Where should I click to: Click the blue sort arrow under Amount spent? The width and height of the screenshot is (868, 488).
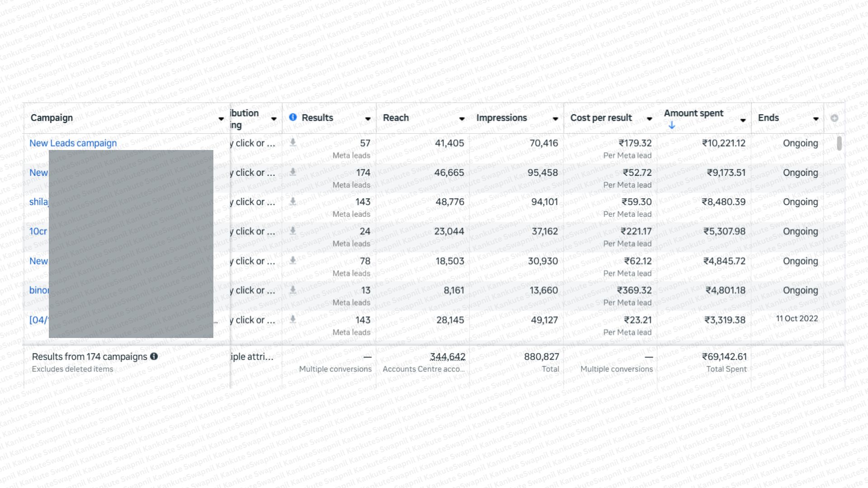[x=672, y=125]
